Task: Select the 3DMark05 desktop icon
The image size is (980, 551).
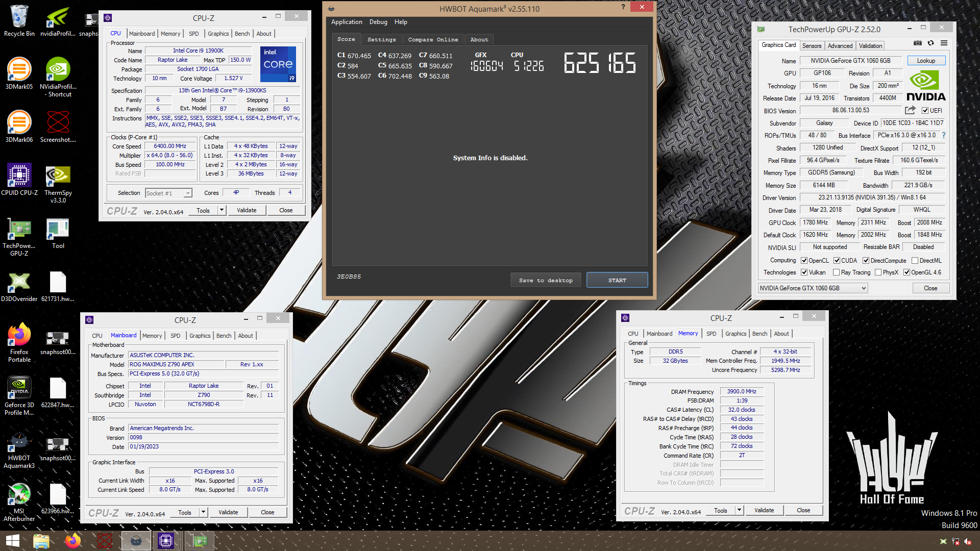Action: tap(19, 73)
